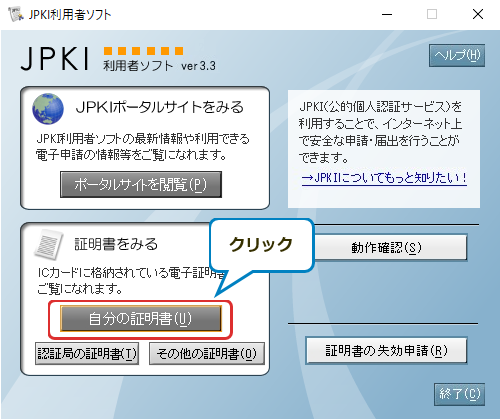Click ポータルサイトを閲覧(P) button
The width and height of the screenshot is (500, 420).
[x=141, y=184]
